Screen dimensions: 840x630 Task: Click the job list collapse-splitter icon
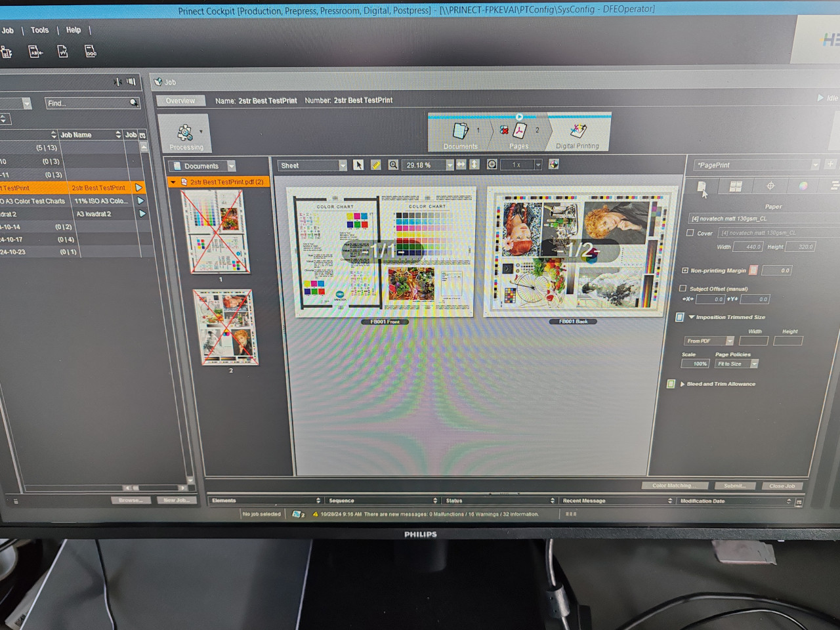click(117, 82)
